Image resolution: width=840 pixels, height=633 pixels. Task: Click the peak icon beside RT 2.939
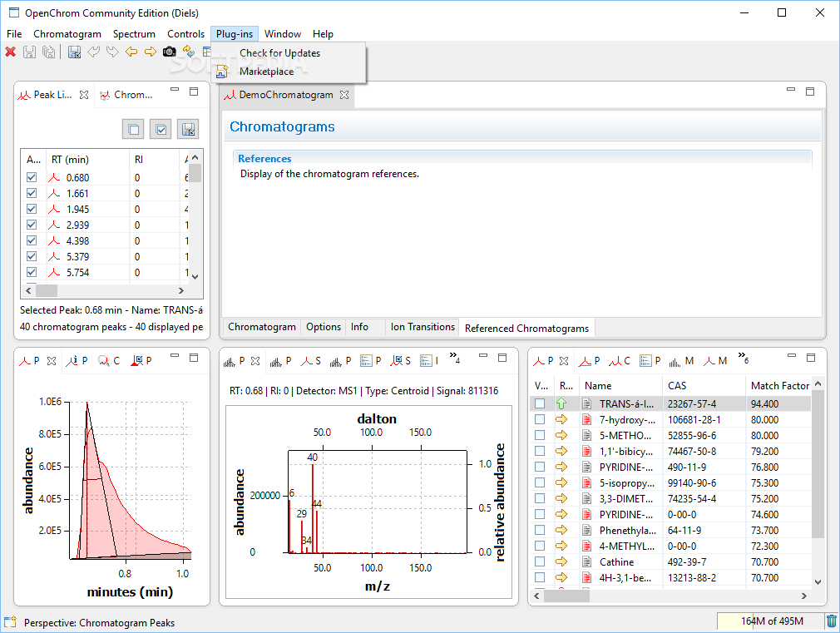(54, 225)
